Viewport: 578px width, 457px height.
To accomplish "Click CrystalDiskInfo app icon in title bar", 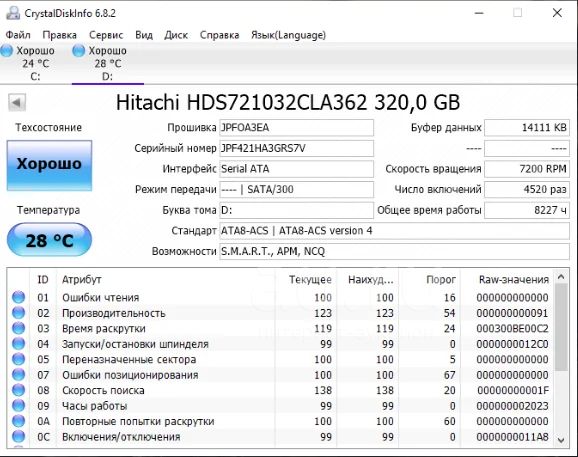I will coord(13,13).
